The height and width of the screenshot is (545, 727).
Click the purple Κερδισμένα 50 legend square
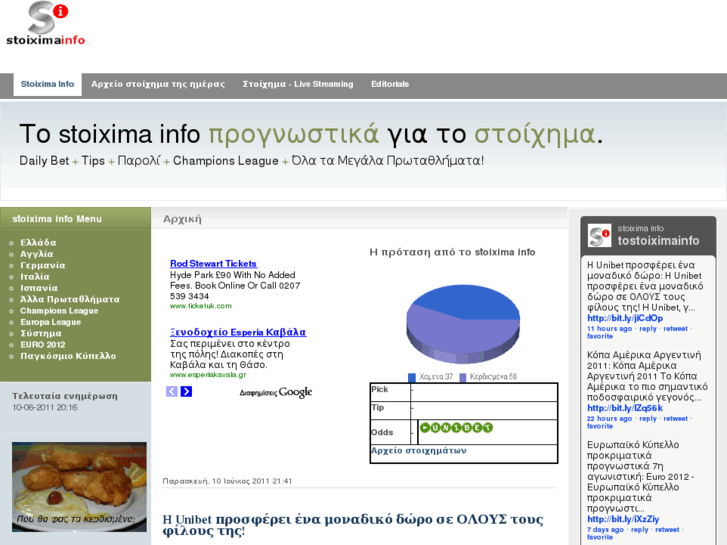(x=462, y=377)
